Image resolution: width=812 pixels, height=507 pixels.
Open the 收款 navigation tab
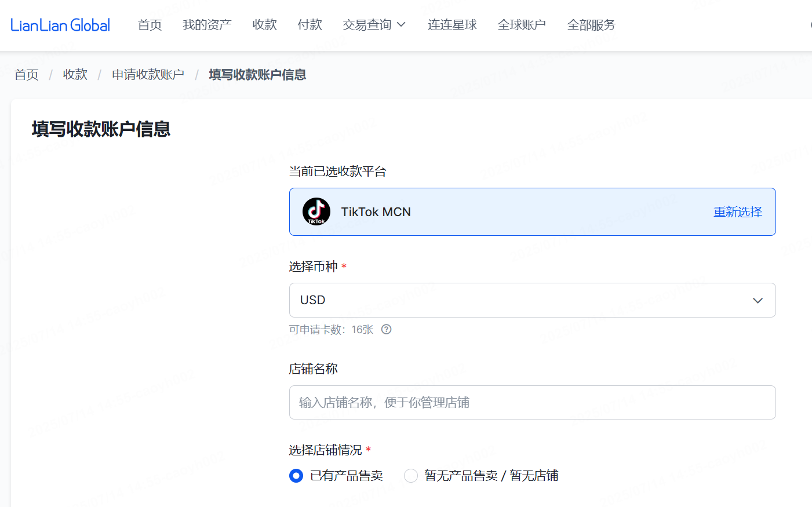click(264, 25)
